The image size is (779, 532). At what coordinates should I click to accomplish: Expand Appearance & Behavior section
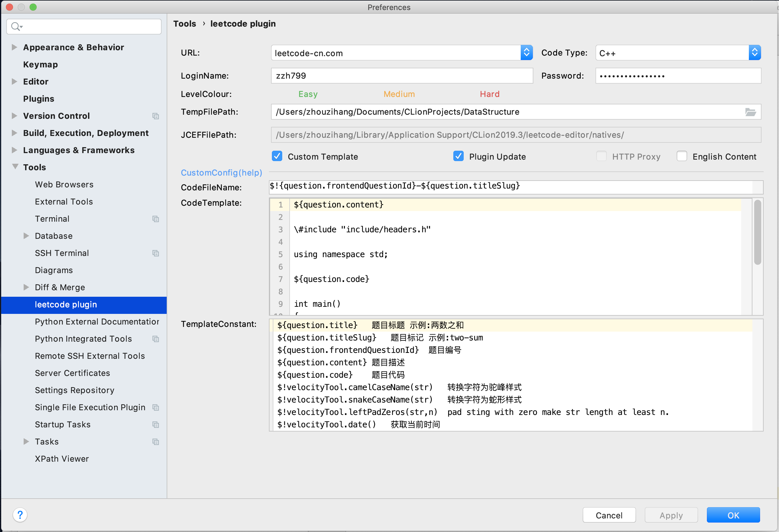coord(14,47)
